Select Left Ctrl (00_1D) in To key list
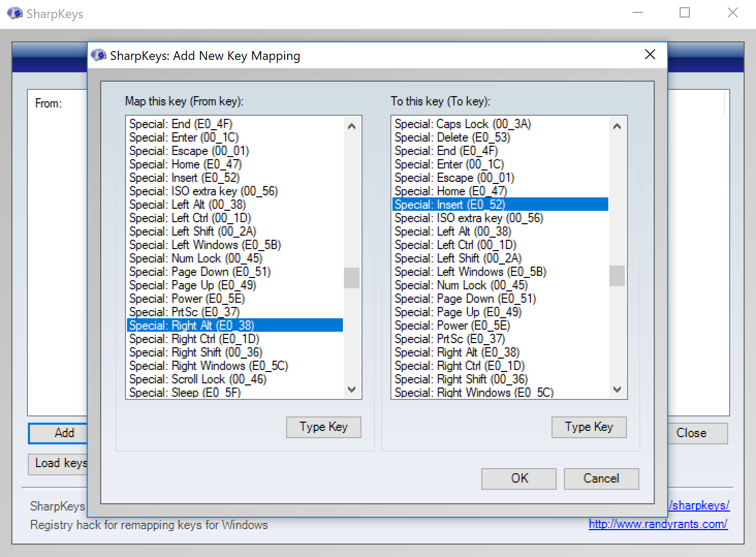This screenshot has height=557, width=756. coord(500,245)
